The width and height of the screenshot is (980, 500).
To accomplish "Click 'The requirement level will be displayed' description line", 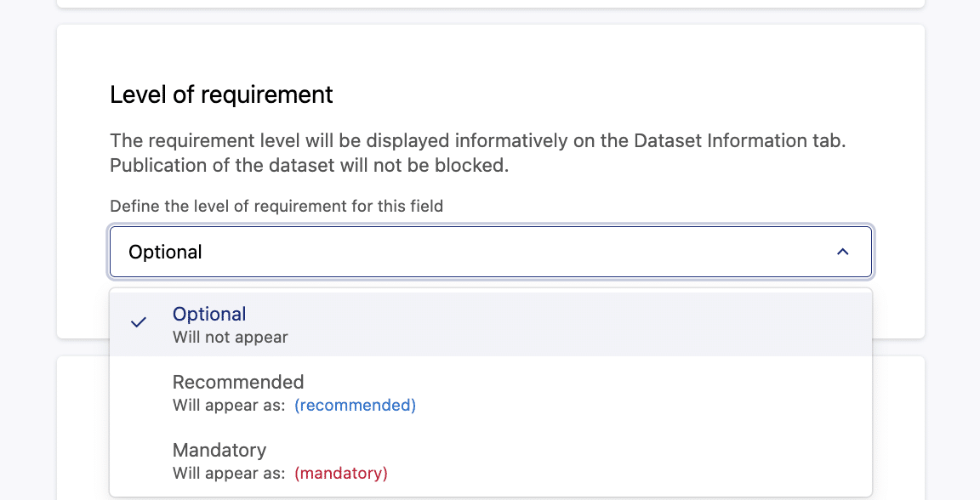I will 281,141.
